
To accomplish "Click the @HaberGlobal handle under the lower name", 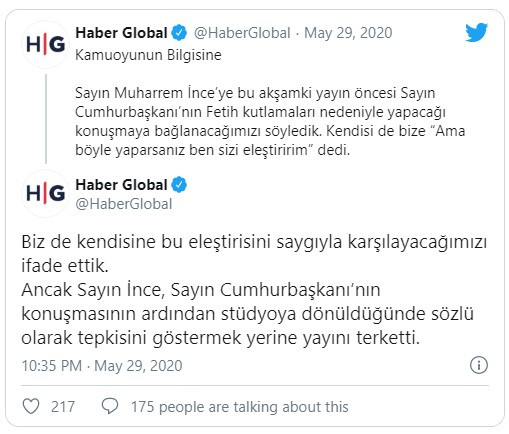I will tap(124, 204).
